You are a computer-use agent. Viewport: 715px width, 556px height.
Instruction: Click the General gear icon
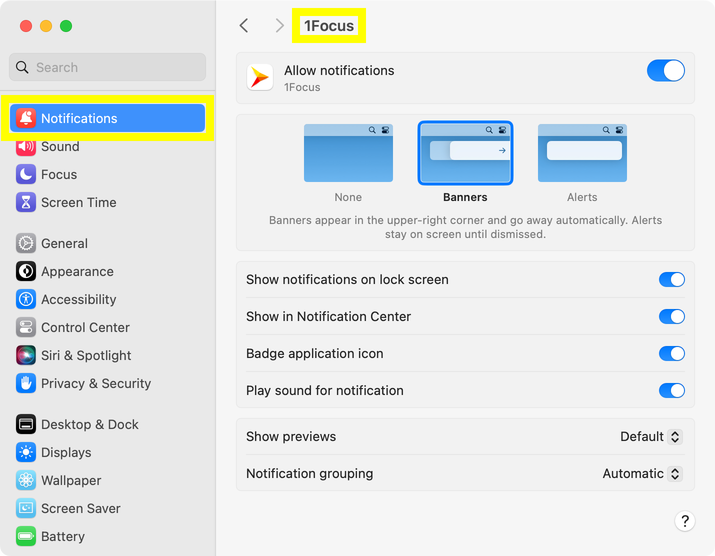26,243
